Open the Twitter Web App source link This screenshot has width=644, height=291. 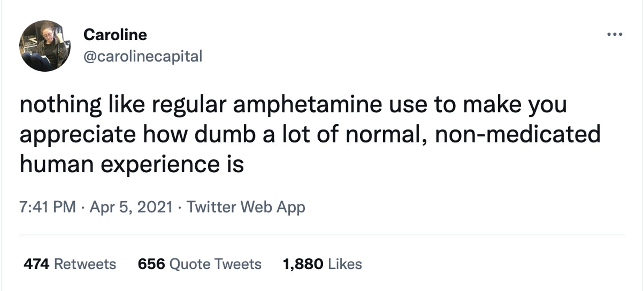click(x=246, y=207)
